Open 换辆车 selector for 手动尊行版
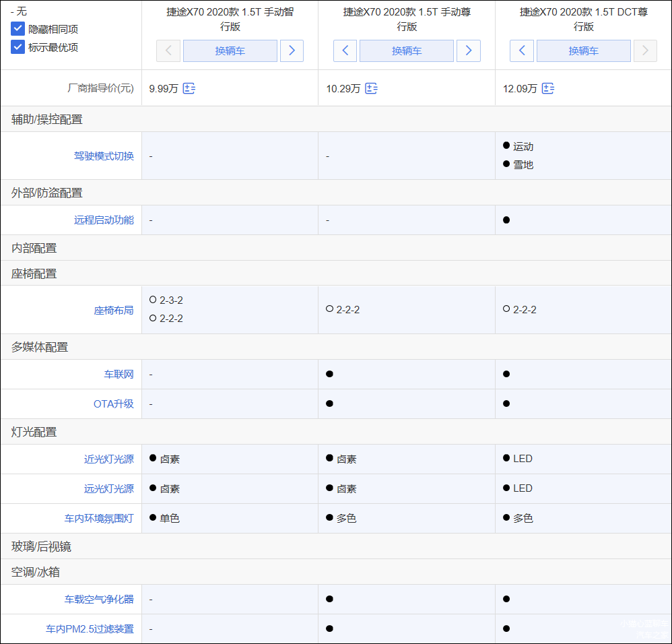672x644 pixels. [x=407, y=51]
